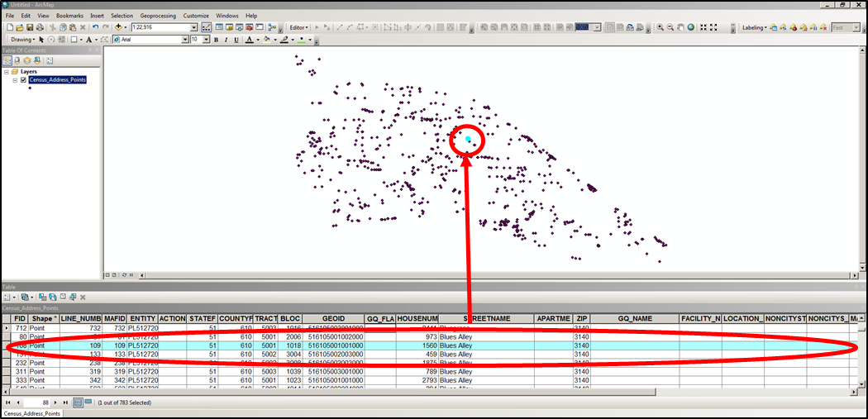The image size is (868, 419).
Task: Click the Undo arrow icon
Action: click(96, 27)
